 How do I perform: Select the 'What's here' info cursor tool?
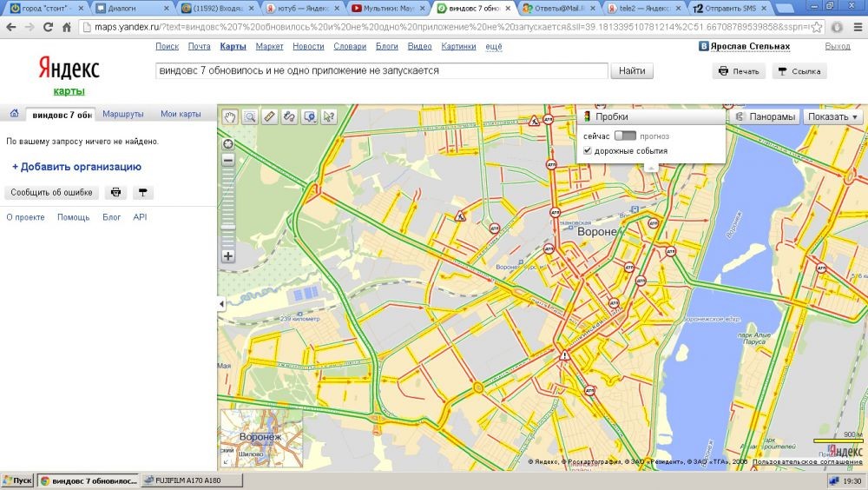329,116
